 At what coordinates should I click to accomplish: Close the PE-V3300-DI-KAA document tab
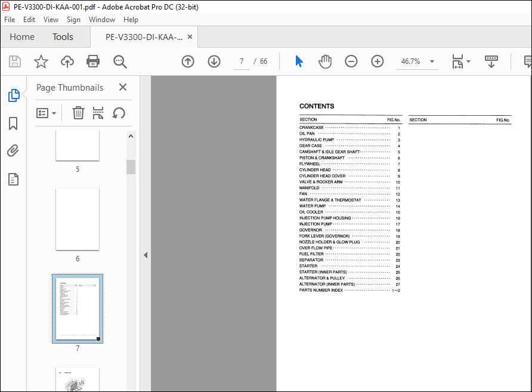click(190, 36)
